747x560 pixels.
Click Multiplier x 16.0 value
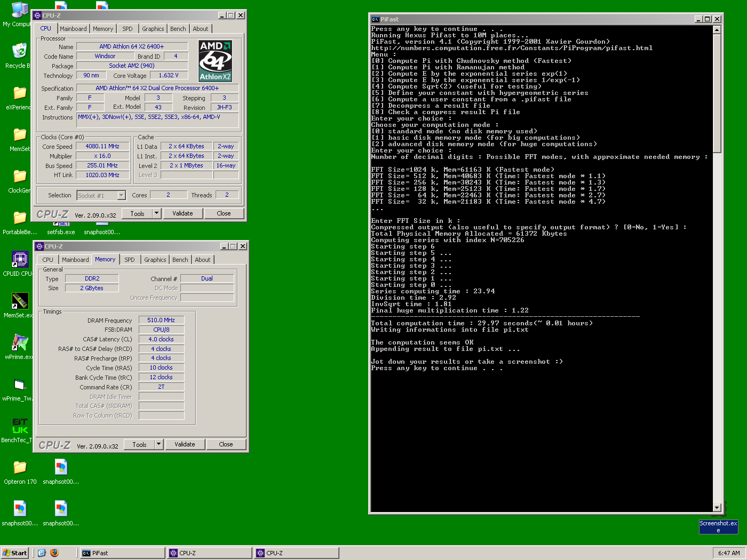pos(103,156)
